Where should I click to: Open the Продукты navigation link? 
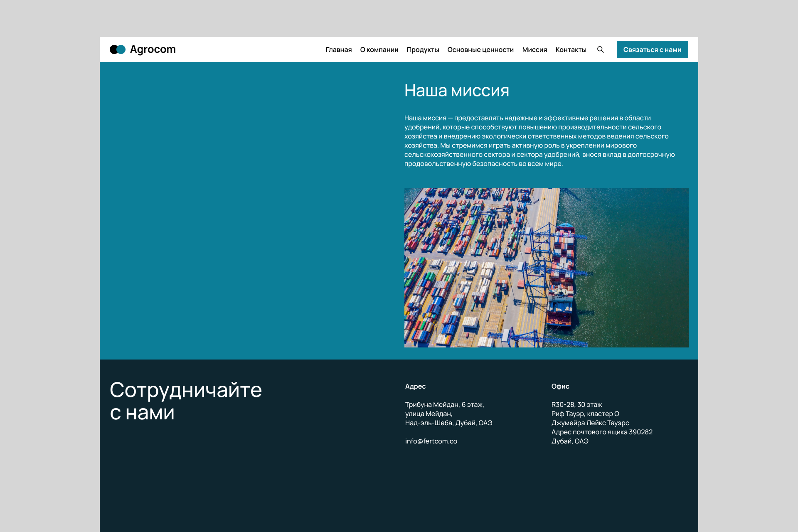coord(423,49)
